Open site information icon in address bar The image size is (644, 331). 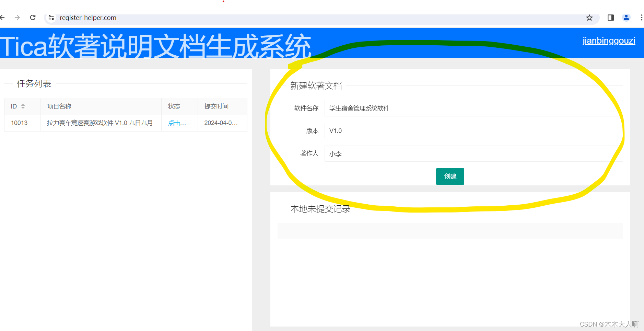click(x=51, y=18)
